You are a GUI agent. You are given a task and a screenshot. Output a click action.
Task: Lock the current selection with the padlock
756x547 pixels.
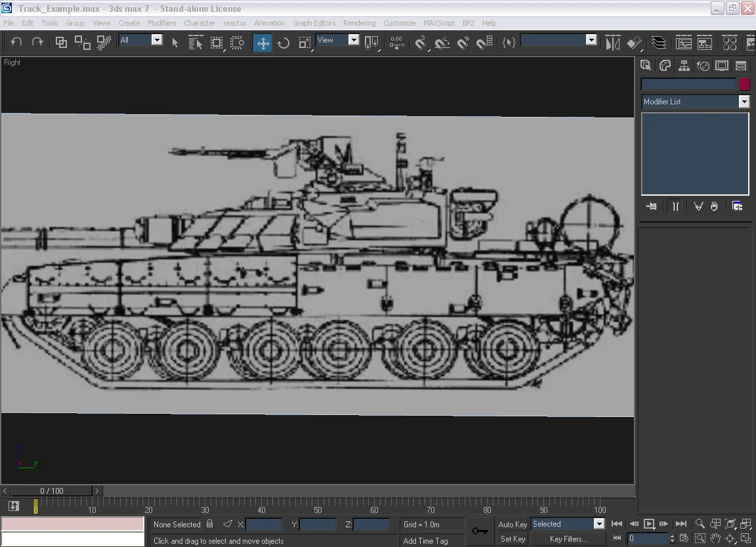click(209, 523)
